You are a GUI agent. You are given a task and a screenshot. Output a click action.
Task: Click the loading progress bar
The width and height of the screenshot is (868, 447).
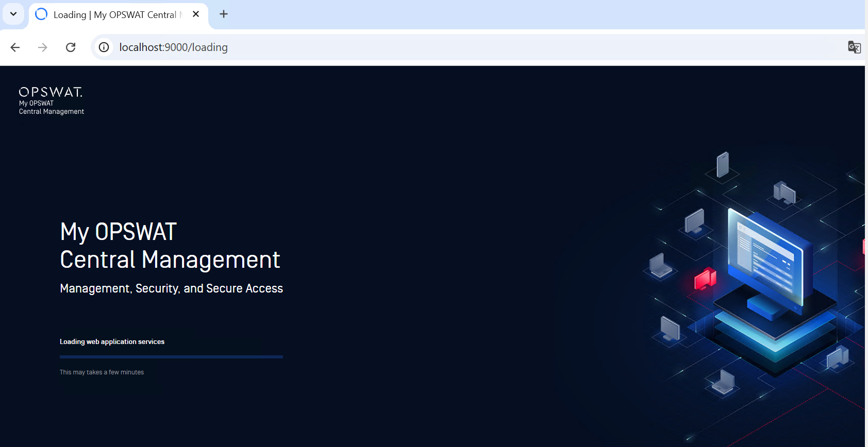pyautogui.click(x=171, y=356)
